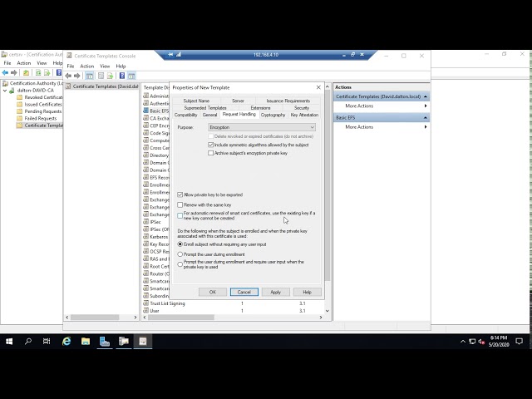532x399 pixels.
Task: Click Export List icon in certsrv toolbar
Action: pyautogui.click(x=47, y=72)
